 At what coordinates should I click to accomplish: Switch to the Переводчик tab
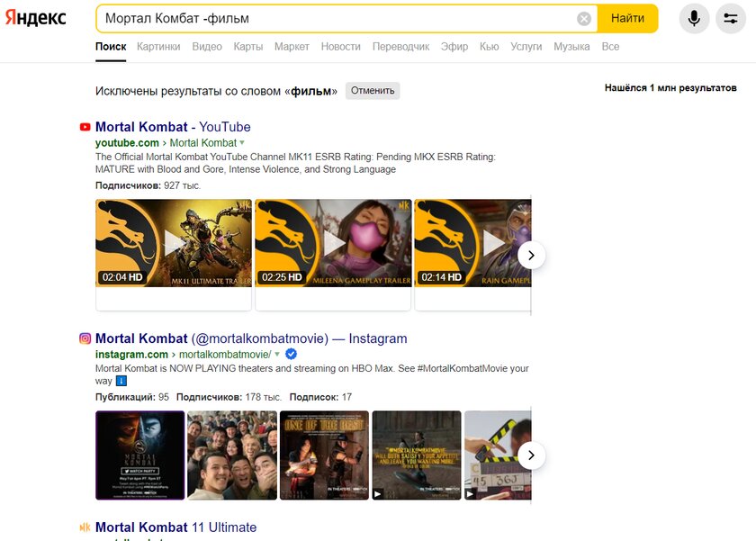click(x=400, y=47)
